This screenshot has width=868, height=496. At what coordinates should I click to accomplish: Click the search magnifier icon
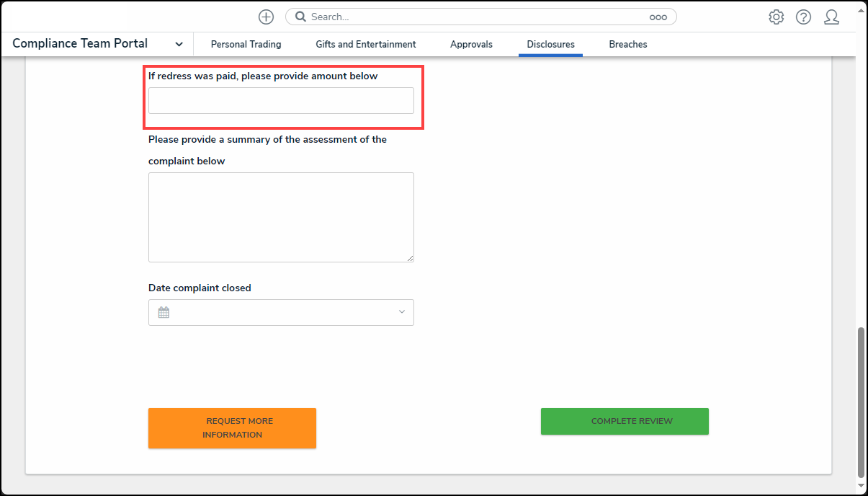300,17
